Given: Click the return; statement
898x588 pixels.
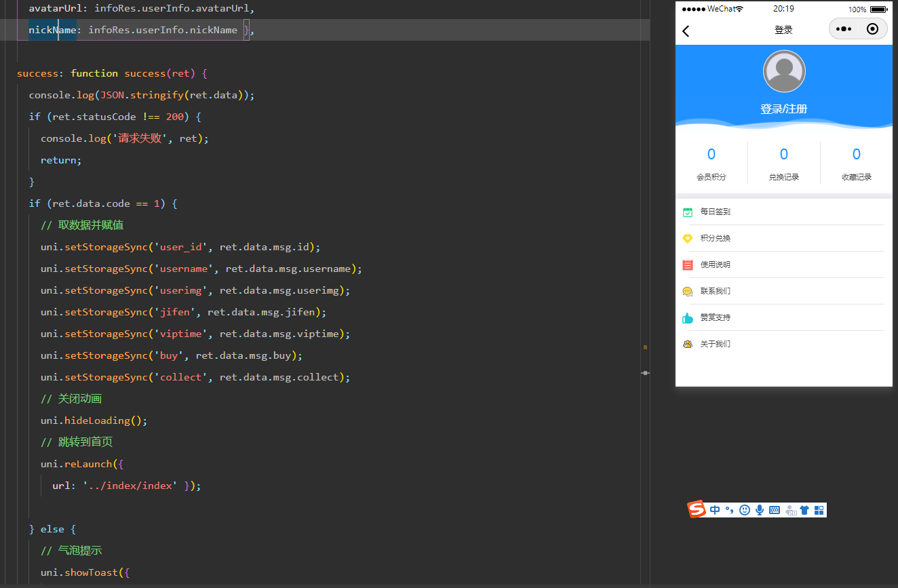Looking at the screenshot, I should [61, 160].
